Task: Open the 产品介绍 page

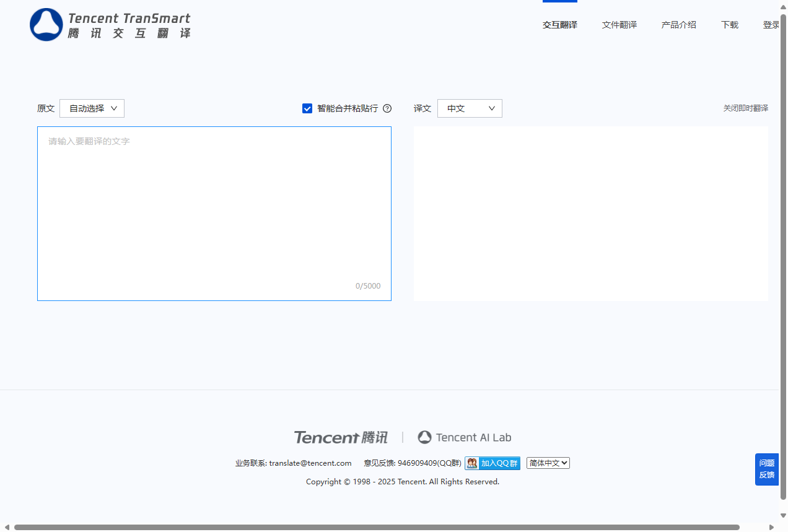Action: pos(678,25)
